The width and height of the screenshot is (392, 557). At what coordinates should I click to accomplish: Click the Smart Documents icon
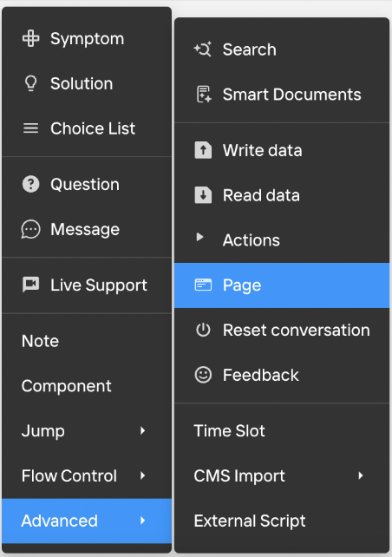pyautogui.click(x=204, y=95)
